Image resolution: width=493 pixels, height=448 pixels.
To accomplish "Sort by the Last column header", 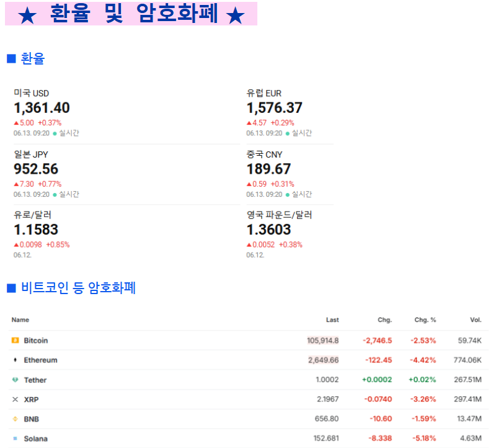I will point(332,320).
